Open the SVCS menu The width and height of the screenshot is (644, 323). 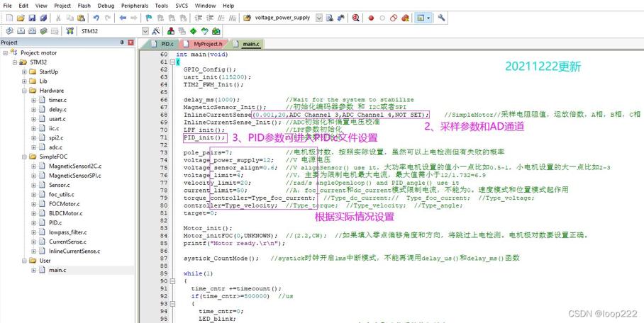coord(182,6)
